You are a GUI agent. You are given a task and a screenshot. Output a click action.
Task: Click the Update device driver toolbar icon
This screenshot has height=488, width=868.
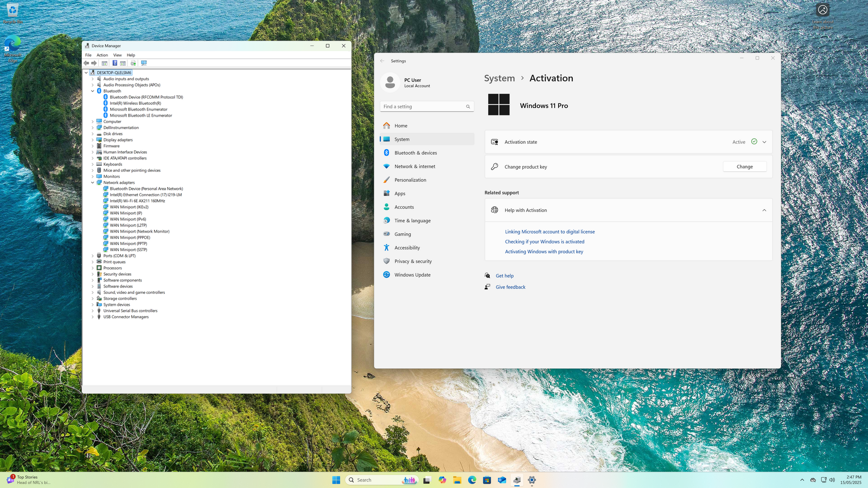pos(133,63)
